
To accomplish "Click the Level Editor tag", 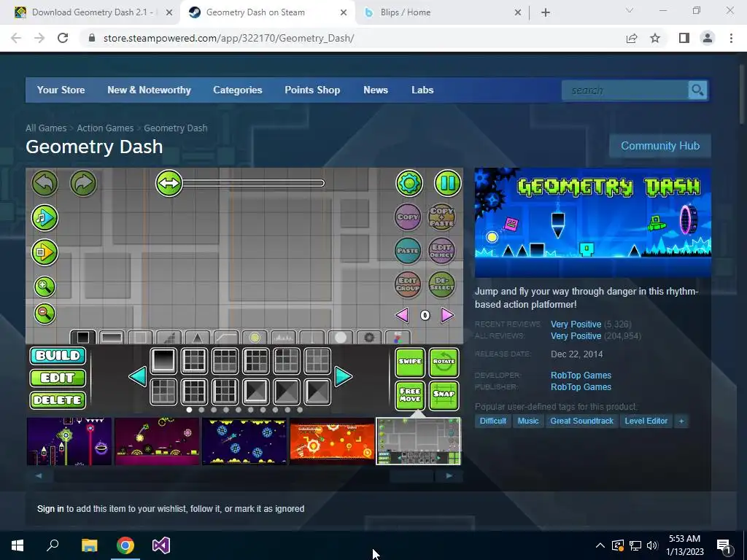I will coord(646,421).
